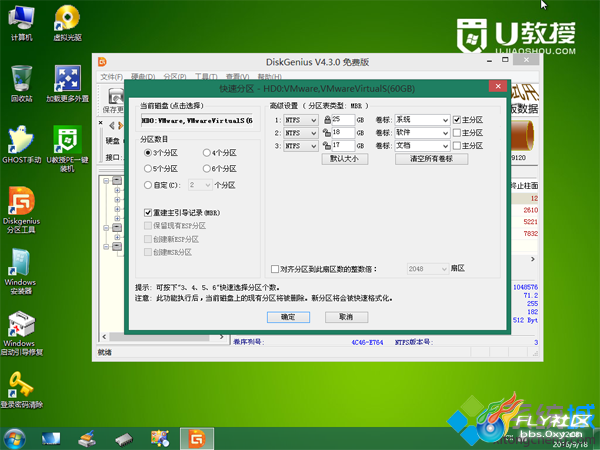The height and width of the screenshot is (450, 600).
Task: Open NTFS filesystem dropdown for partition 3
Action: click(x=301, y=146)
